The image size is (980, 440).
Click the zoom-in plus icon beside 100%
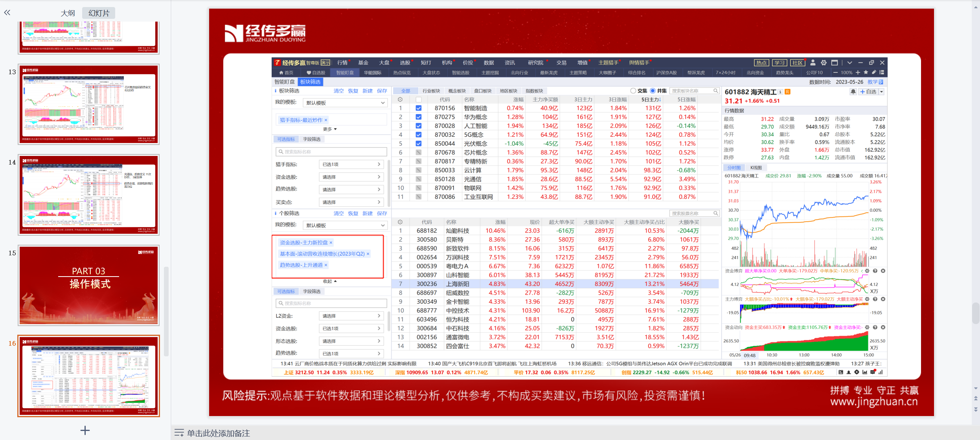click(x=858, y=73)
